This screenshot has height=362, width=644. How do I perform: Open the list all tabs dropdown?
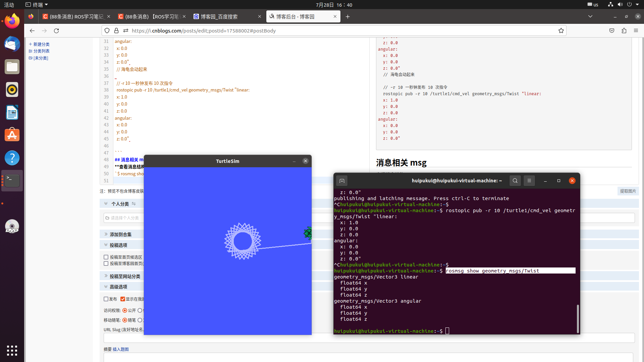[x=590, y=16]
